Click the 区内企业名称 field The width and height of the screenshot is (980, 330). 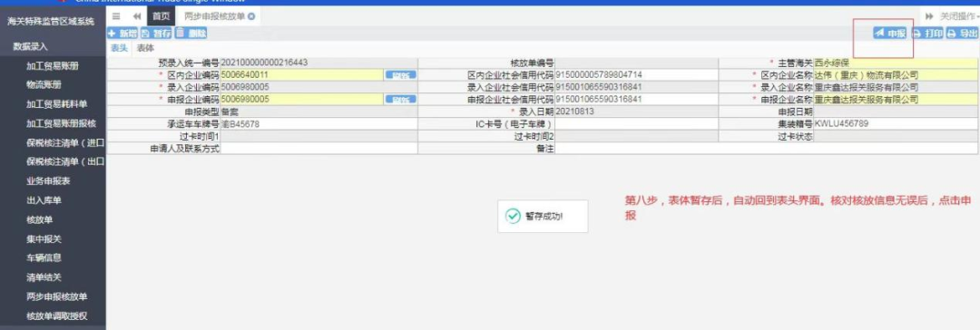(x=897, y=75)
